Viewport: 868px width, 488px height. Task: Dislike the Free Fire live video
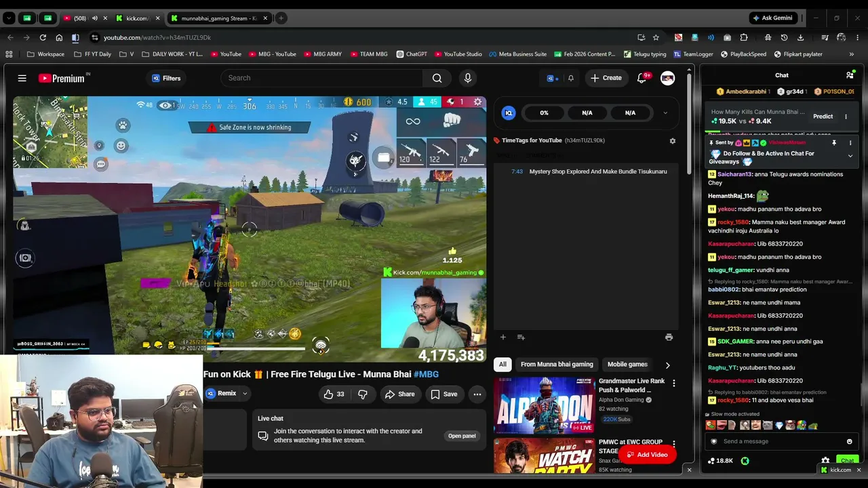click(363, 394)
